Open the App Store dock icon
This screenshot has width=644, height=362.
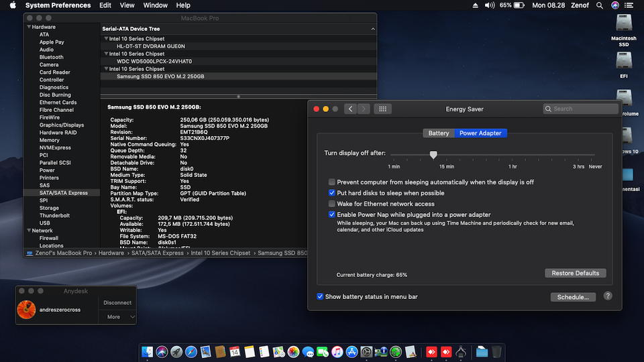pyautogui.click(x=352, y=352)
